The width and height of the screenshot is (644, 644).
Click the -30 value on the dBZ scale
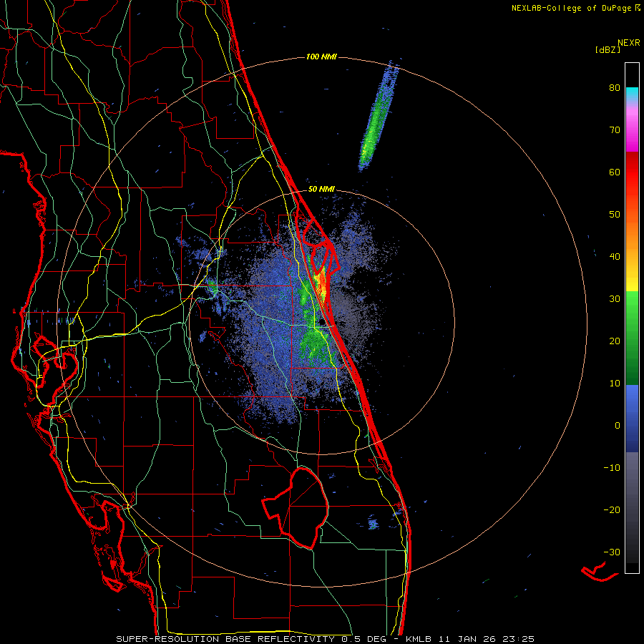(x=612, y=552)
